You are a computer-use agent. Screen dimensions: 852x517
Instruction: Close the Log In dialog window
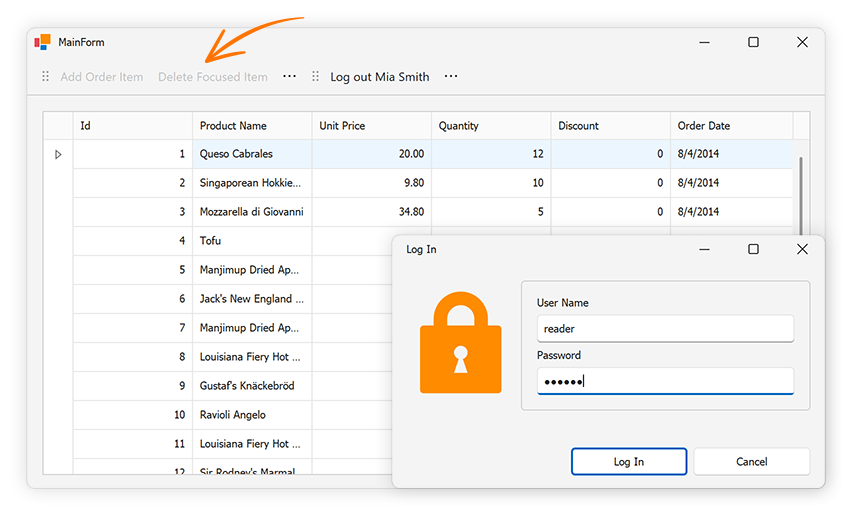point(802,249)
